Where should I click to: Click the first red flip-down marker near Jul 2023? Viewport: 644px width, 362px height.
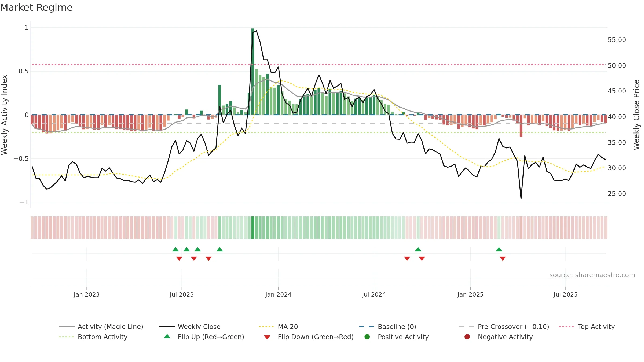(179, 258)
